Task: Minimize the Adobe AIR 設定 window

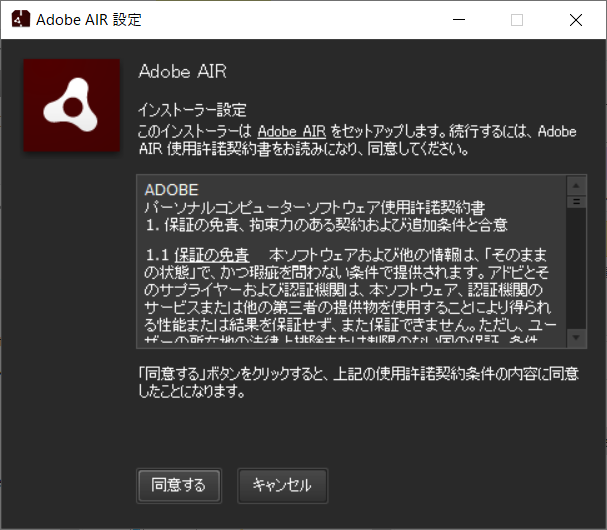Action: tap(459, 20)
